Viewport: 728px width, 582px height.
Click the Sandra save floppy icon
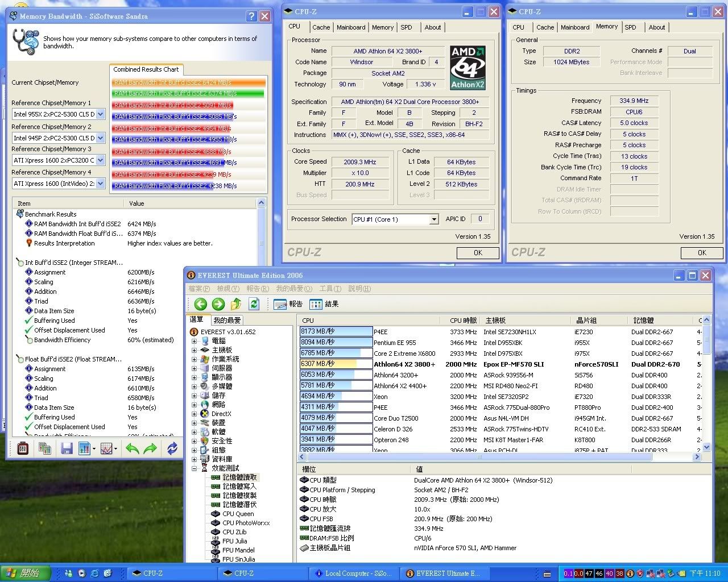(x=67, y=449)
